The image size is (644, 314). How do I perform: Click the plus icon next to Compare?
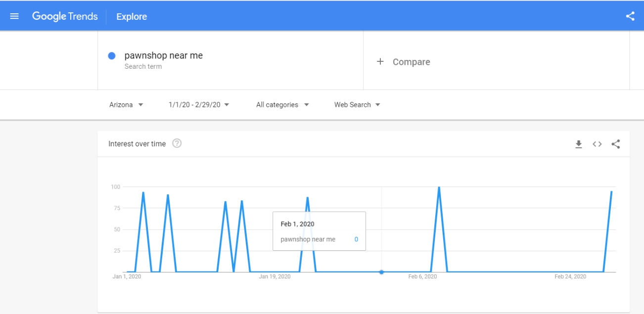point(380,62)
